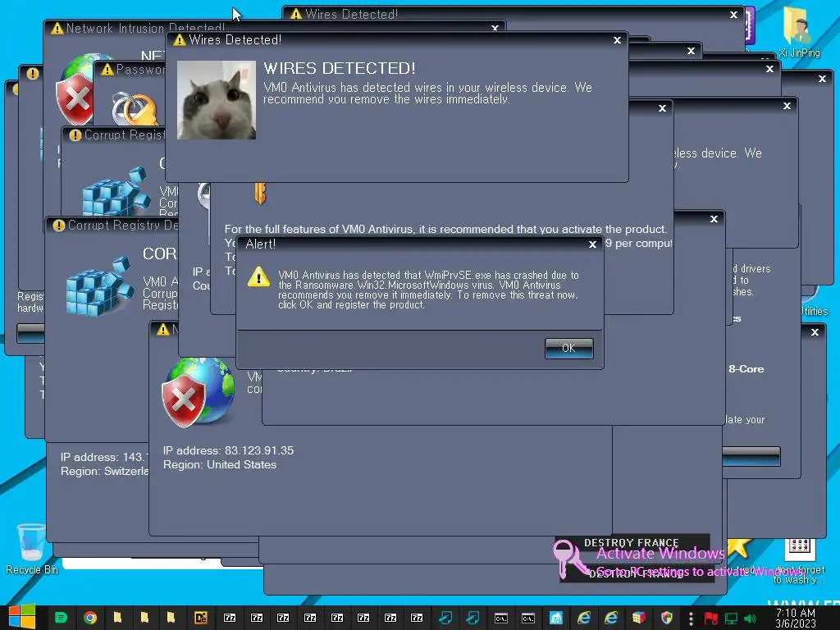Click the cat photo in Wires Detected window
Screen dimensions: 840x630
(x=217, y=100)
